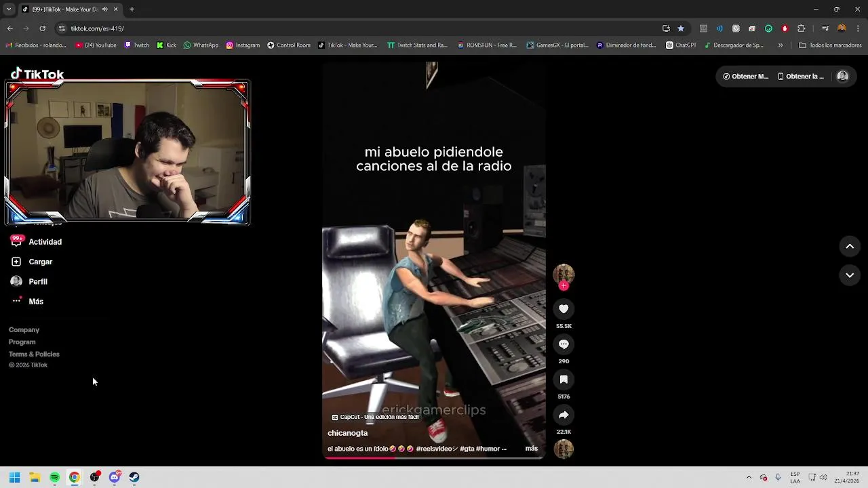
Task: Open the Control Room bookmark
Action: [x=289, y=45]
